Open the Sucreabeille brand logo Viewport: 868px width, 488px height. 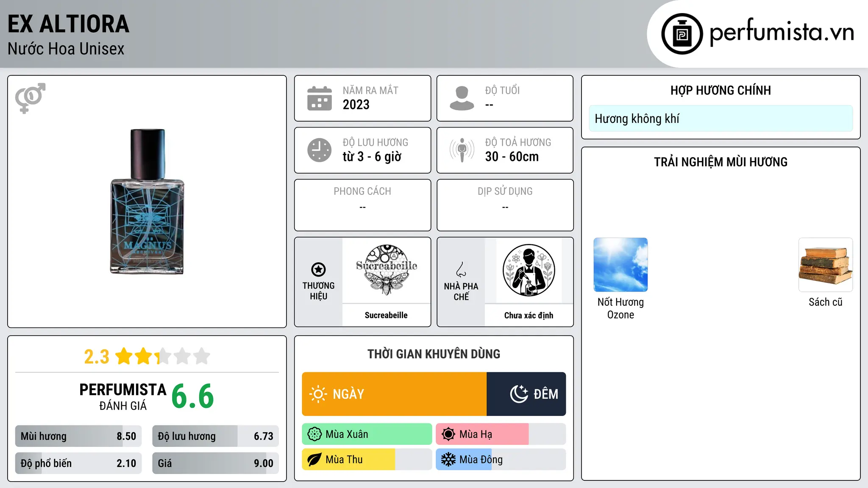386,270
